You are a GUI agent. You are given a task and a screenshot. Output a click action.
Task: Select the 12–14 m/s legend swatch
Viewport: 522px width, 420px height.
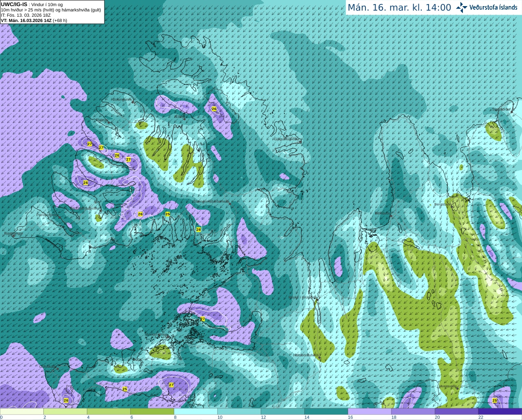coord(283,411)
